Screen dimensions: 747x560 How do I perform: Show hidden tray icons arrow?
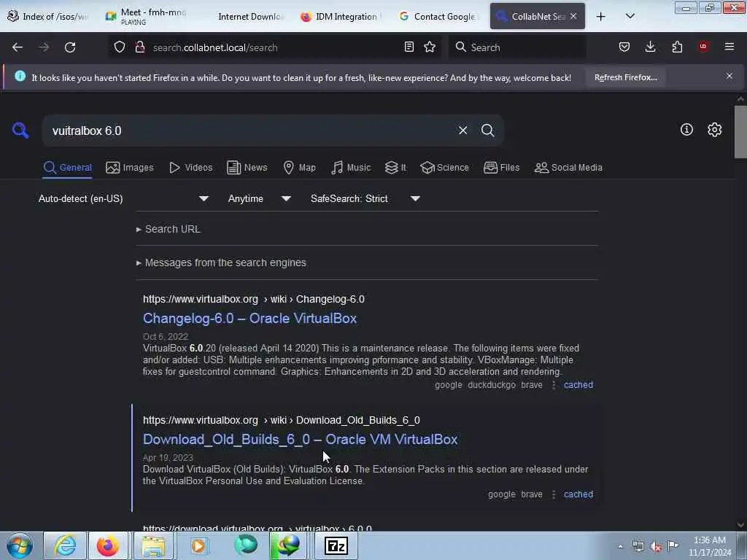coord(620,546)
